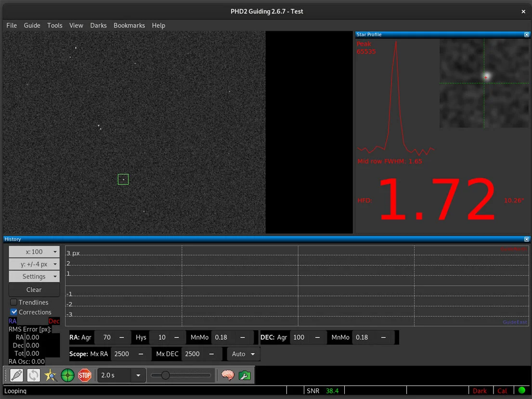Screen dimensions: 532x399
Task: Open the Auto Dec guide mode dropdown
Action: (x=243, y=354)
